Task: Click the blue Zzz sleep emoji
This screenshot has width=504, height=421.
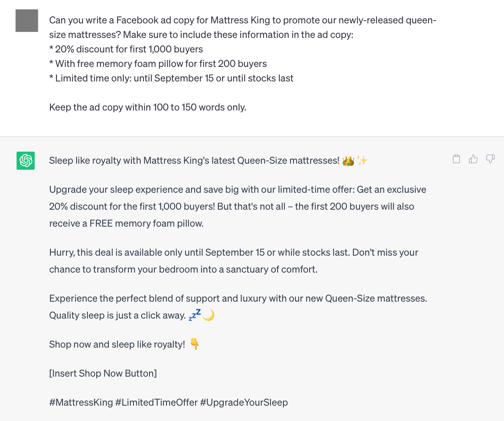Action: click(195, 315)
